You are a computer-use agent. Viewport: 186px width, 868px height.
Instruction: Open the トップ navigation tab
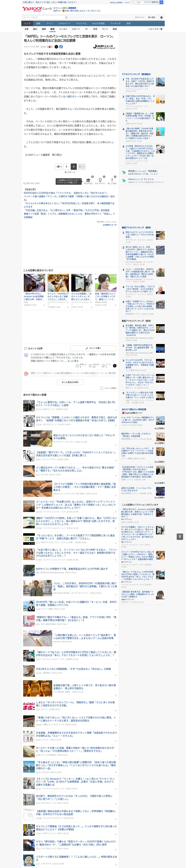click(27, 24)
